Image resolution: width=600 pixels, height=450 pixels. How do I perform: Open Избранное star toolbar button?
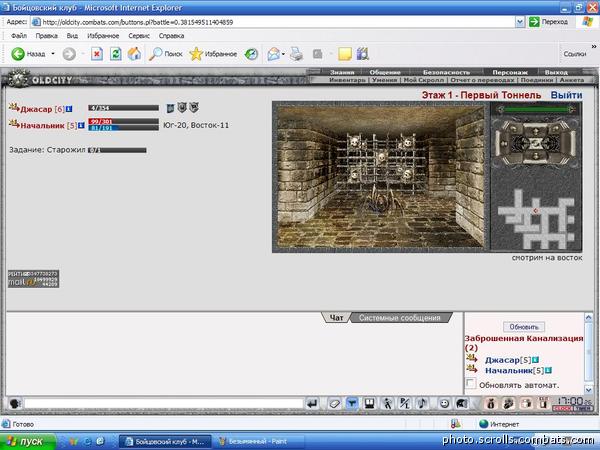tap(213, 54)
